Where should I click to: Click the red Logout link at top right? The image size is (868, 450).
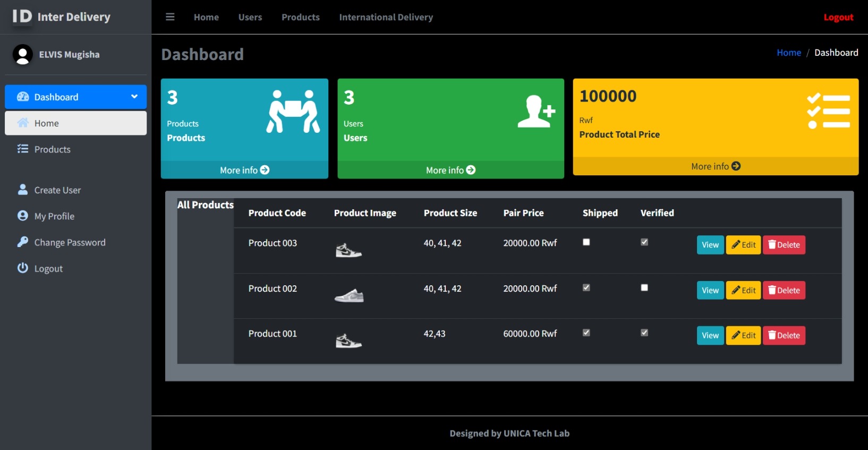pos(838,17)
